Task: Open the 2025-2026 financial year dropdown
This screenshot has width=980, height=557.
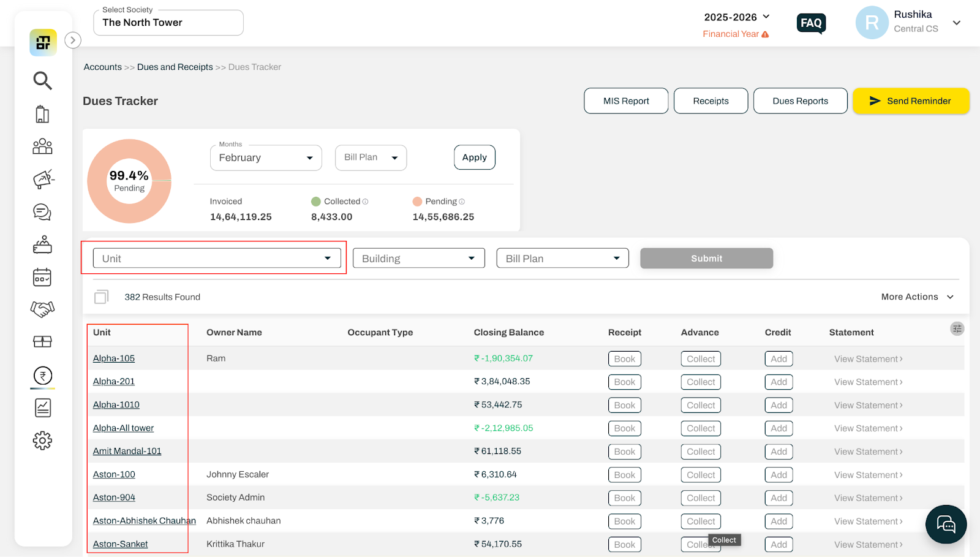Action: point(737,17)
